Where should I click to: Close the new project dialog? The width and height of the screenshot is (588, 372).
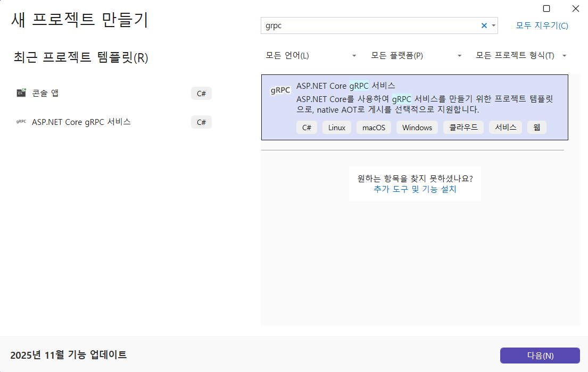[576, 9]
